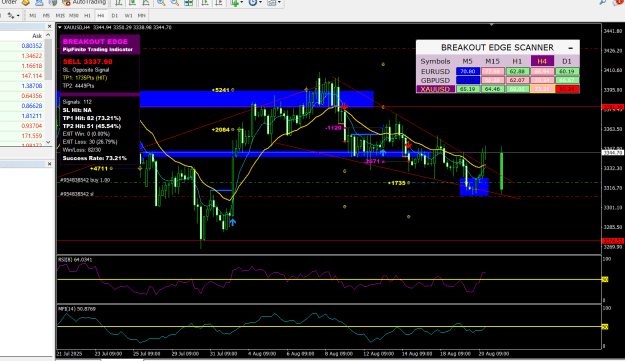
Task: Select EURUSD in the scanner symbols
Action: [435, 72]
